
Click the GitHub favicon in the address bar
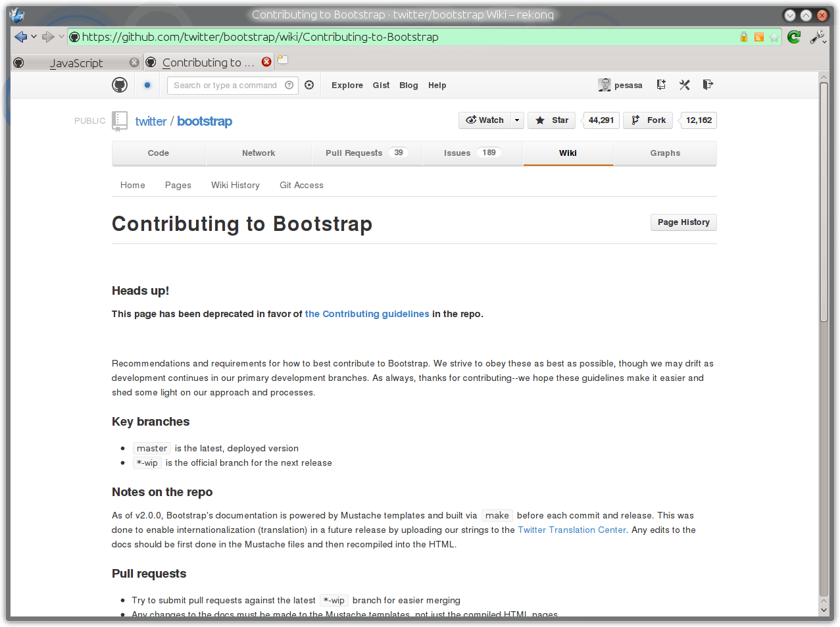click(x=74, y=38)
